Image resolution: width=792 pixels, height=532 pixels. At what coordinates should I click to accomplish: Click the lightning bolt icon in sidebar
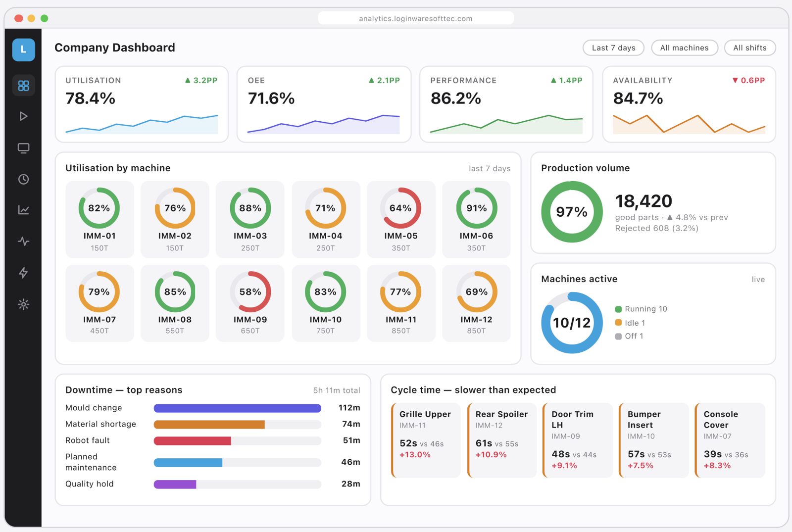(x=23, y=273)
